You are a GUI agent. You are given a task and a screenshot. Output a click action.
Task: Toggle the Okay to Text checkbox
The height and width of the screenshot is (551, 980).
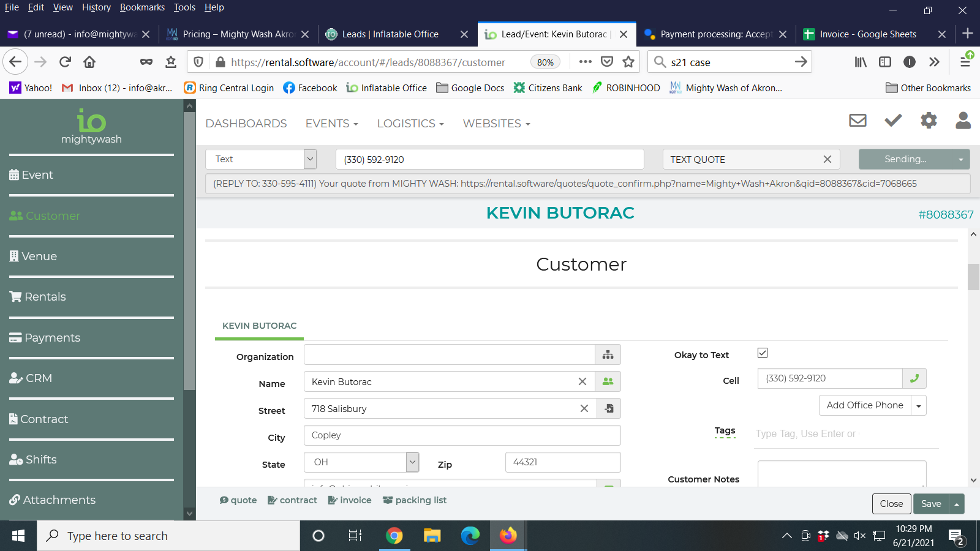point(763,353)
